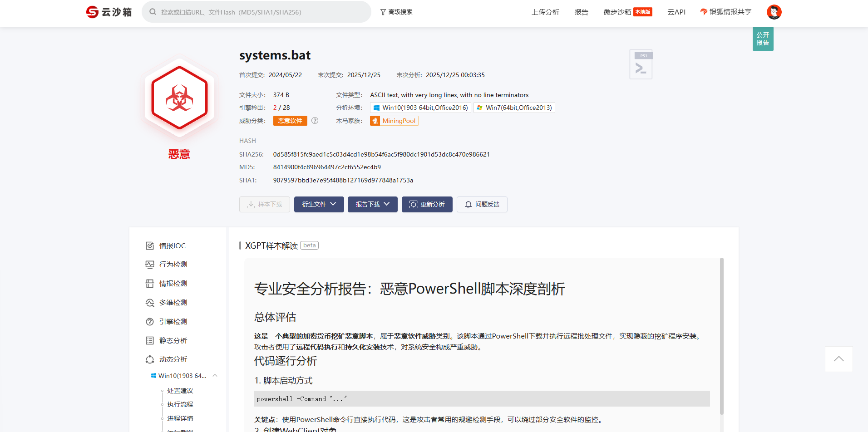Switch to Win7(64bit,Office2013) environment

coord(514,108)
